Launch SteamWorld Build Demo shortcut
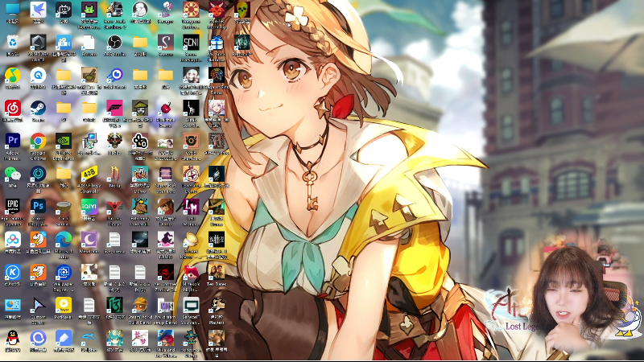644x362 pixels. [x=140, y=305]
